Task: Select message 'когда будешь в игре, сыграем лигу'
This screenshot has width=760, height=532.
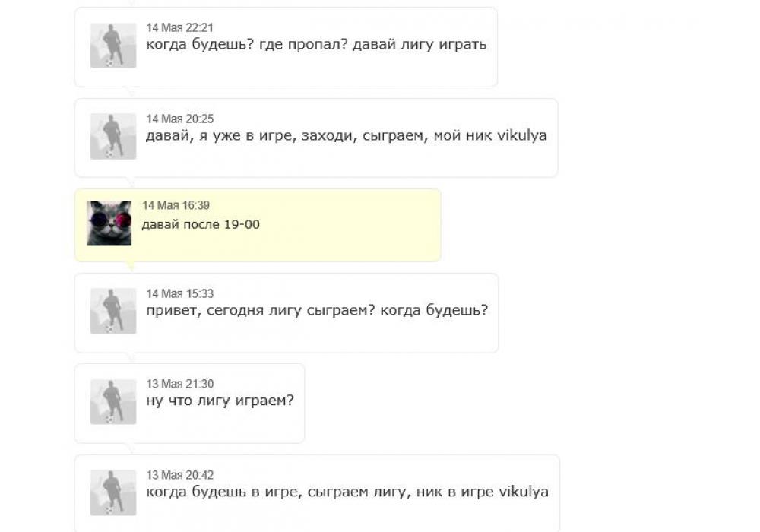Action: click(347, 492)
